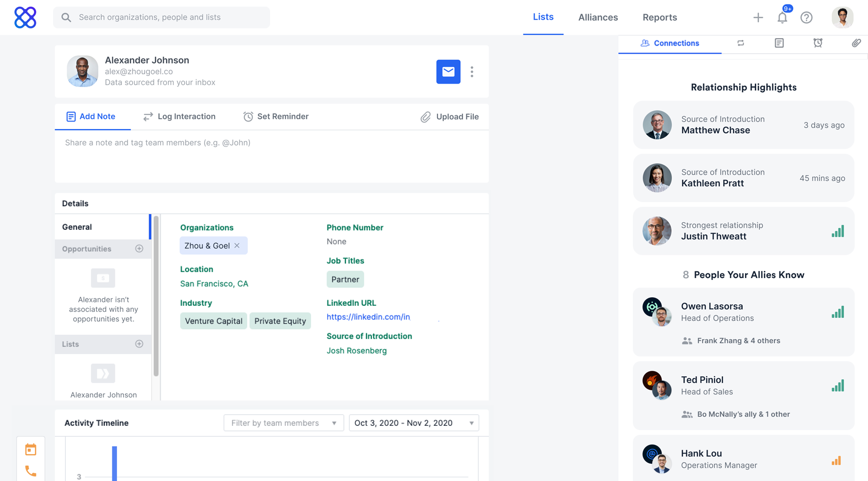Open the help question mark icon

coord(806,18)
